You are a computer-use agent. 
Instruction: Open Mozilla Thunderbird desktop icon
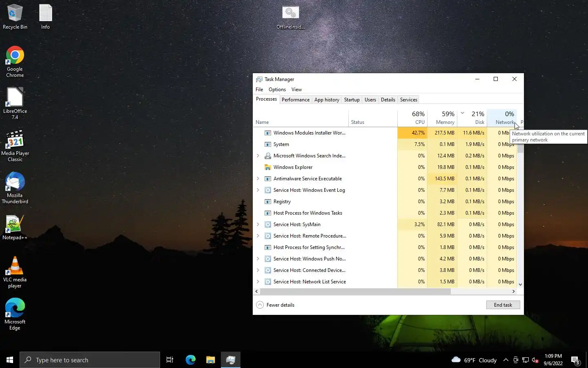click(x=15, y=188)
